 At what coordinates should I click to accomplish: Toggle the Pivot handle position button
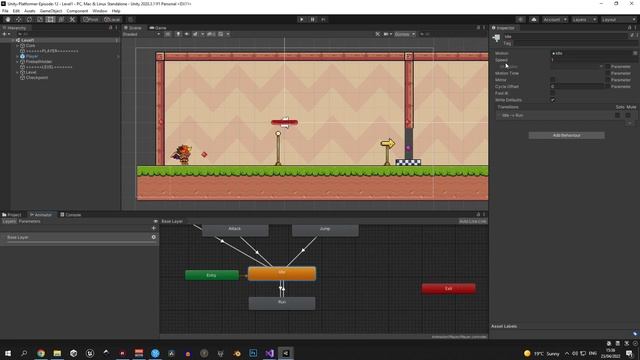tap(91, 20)
